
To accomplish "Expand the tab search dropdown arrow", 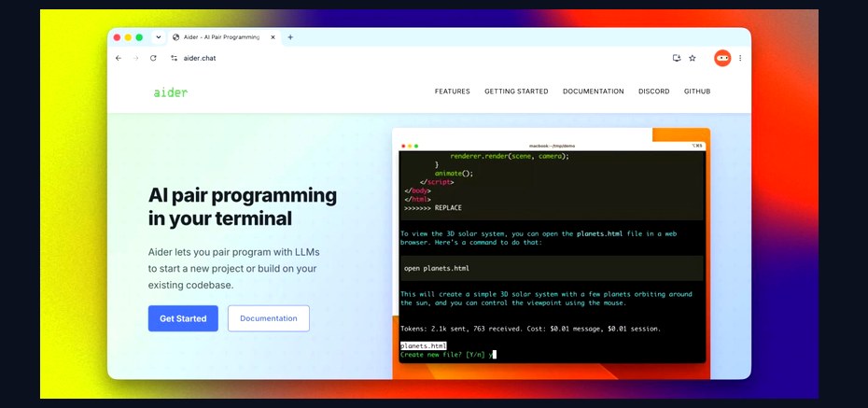I will click(159, 37).
